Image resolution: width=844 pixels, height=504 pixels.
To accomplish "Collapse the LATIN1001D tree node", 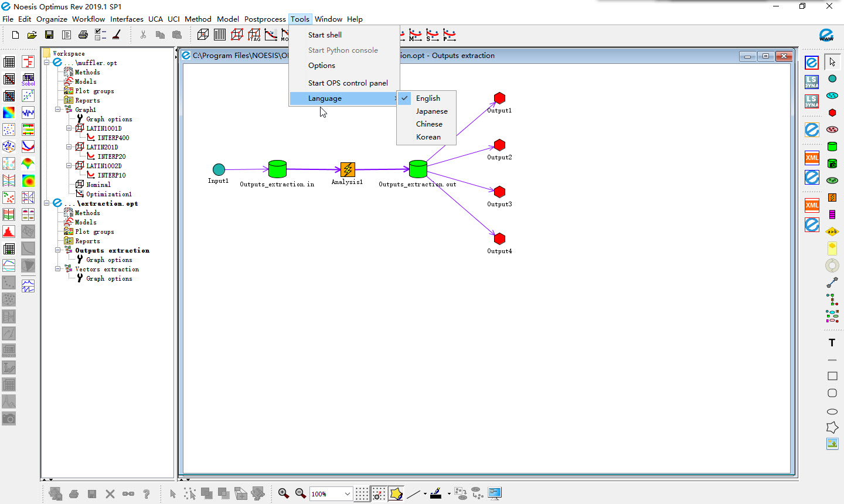I will tap(69, 128).
